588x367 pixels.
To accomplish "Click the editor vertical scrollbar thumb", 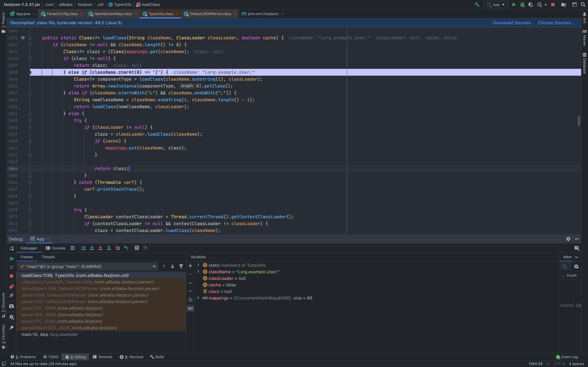I will (x=579, y=121).
